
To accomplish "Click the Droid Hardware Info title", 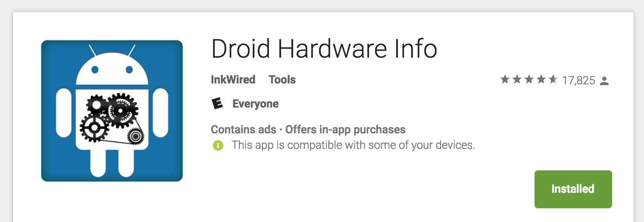I will click(x=324, y=49).
